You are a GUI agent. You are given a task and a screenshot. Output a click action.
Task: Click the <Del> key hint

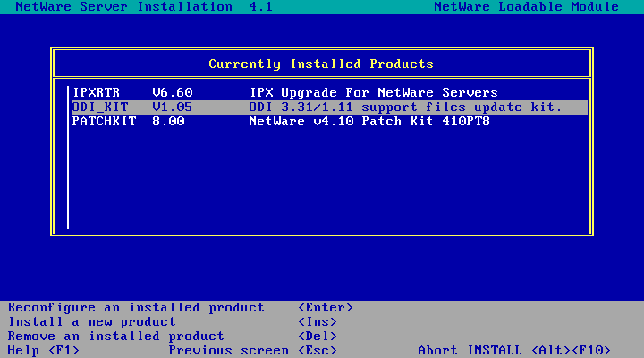click(x=317, y=337)
